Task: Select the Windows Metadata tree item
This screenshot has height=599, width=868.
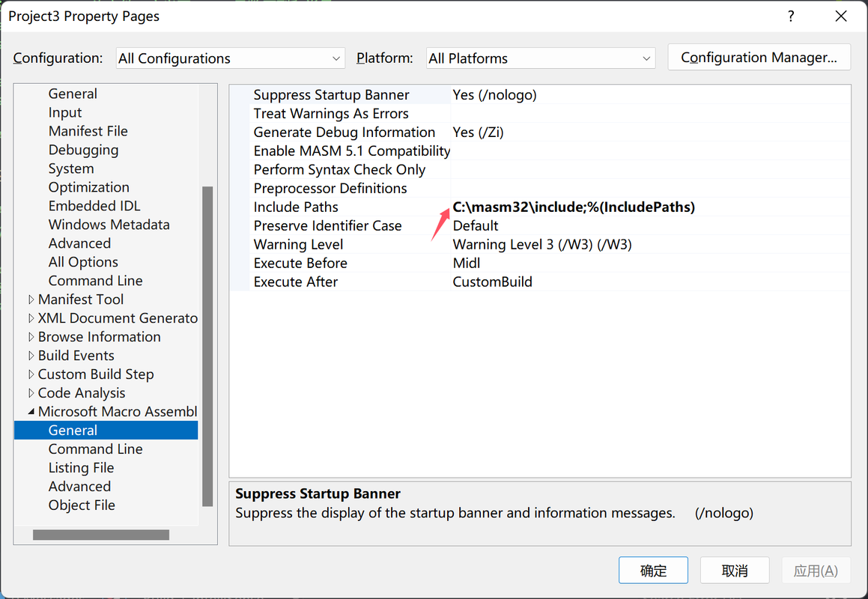Action: pos(109,225)
